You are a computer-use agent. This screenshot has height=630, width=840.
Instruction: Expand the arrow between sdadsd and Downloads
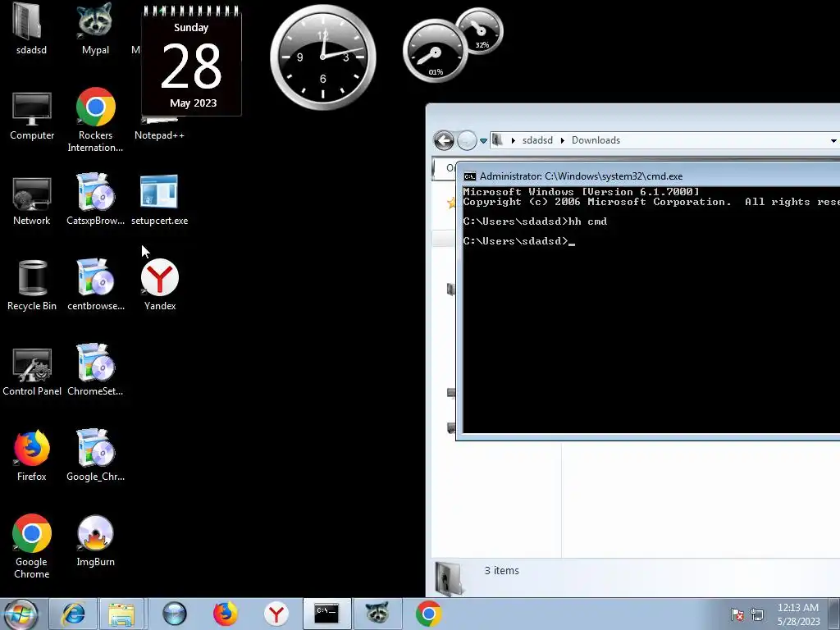point(563,140)
